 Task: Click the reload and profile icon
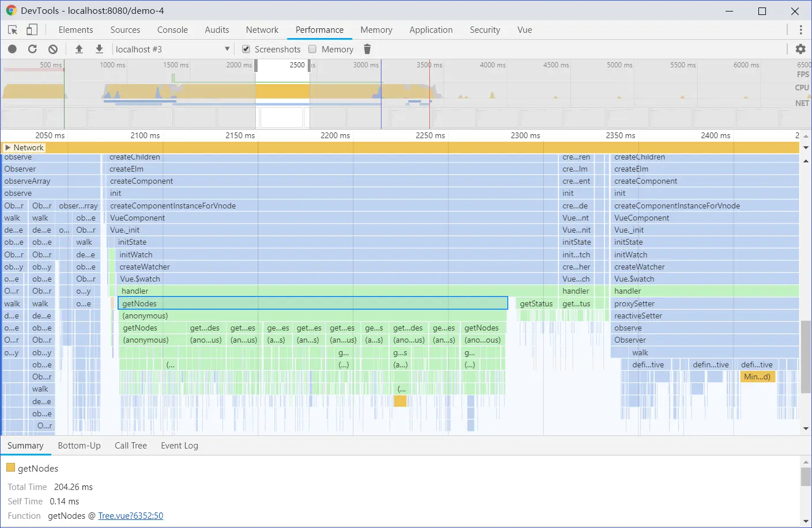(32, 50)
